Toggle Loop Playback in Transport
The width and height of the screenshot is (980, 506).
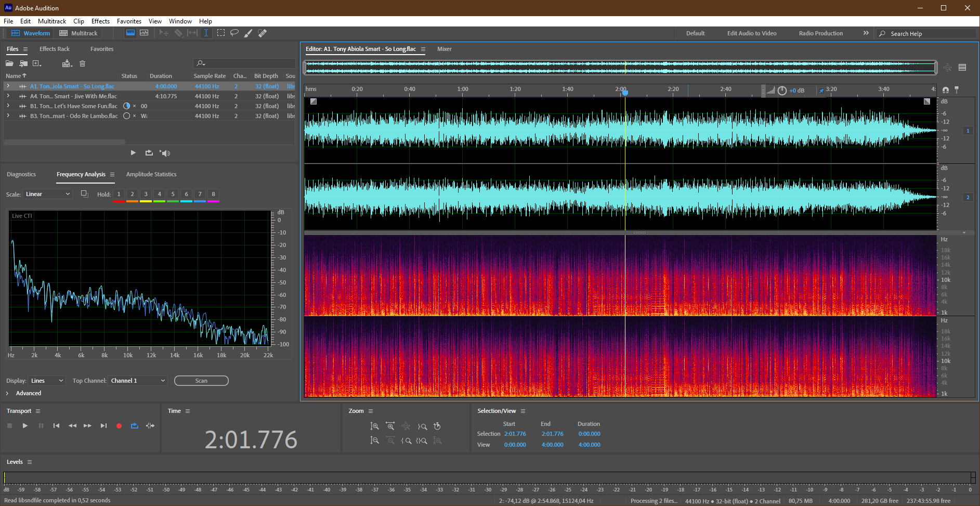point(135,426)
